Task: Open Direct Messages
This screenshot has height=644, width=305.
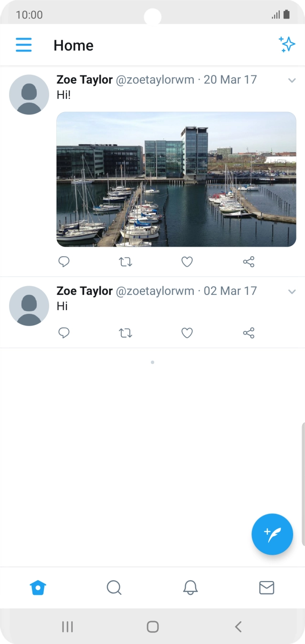Action: [267, 588]
